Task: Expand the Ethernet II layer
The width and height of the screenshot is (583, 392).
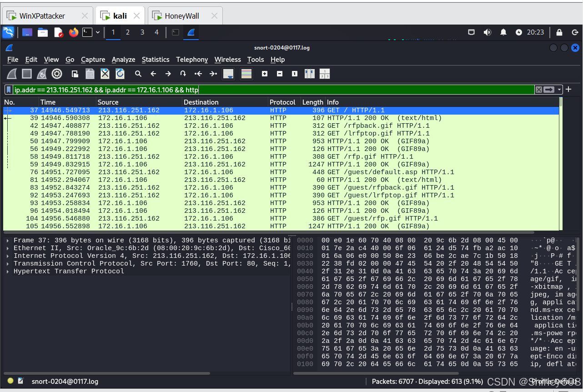Action: (8, 248)
